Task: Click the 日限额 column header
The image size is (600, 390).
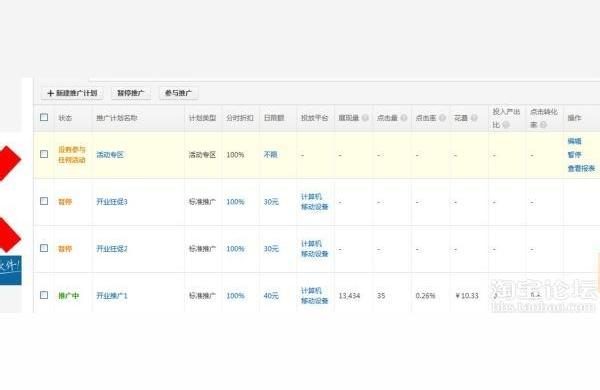Action: pos(274,118)
